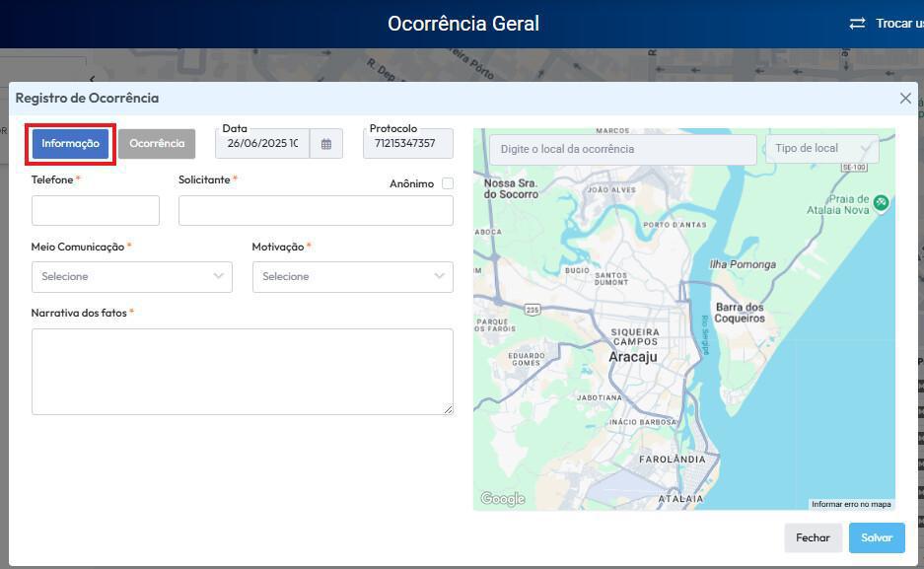This screenshot has width=924, height=569.
Task: Expand the Meio Comunicação dropdown
Action: pyautogui.click(x=132, y=277)
